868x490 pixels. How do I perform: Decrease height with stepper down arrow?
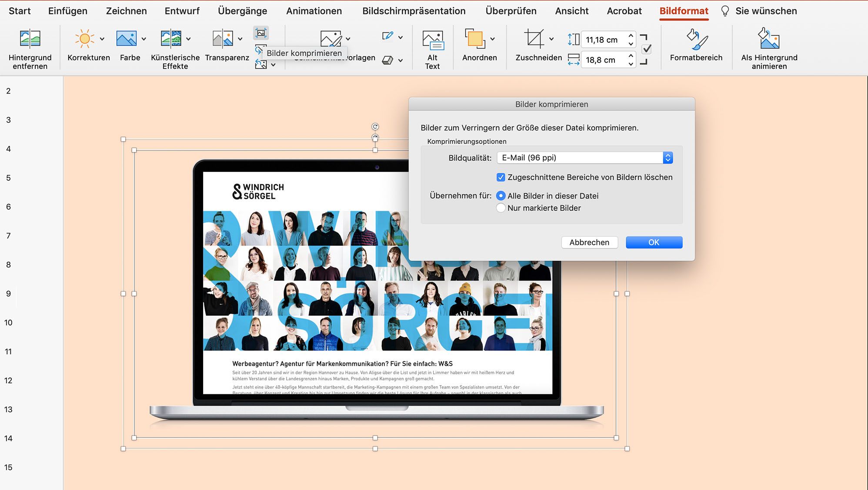pos(631,44)
